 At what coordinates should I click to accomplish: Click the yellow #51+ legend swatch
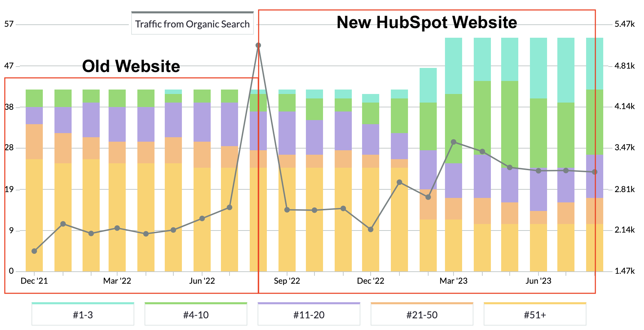[535, 303]
